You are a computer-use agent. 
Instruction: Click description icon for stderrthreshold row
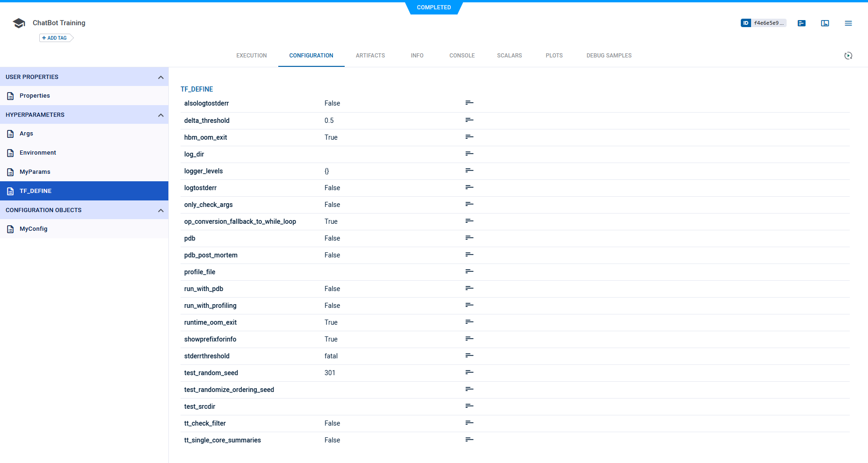[469, 356]
